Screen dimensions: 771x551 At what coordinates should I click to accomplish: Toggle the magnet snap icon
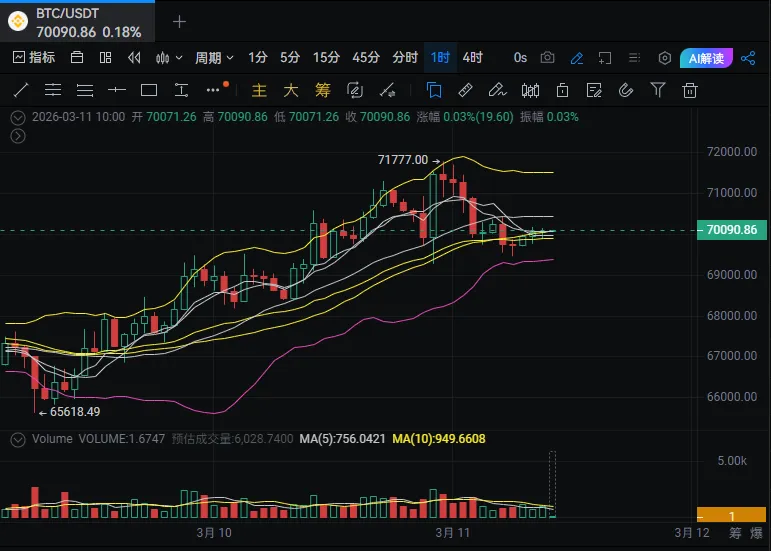click(x=625, y=90)
